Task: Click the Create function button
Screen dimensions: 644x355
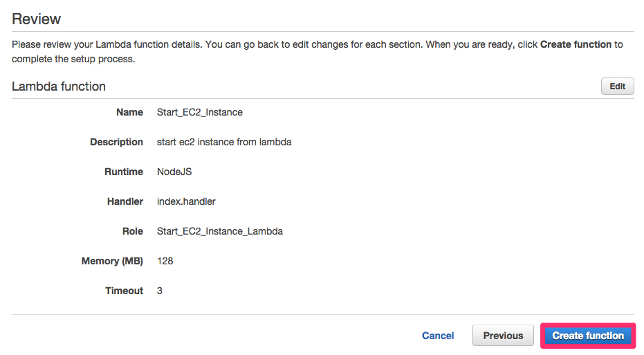Action: [x=588, y=336]
